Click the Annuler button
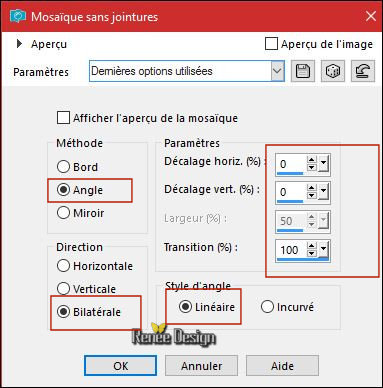The image size is (383, 388). click(201, 366)
